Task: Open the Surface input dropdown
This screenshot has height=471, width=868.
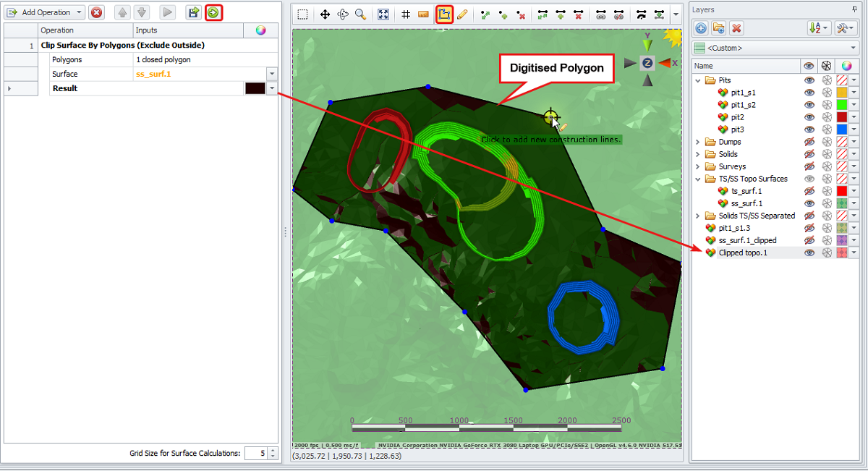Action: (x=272, y=74)
